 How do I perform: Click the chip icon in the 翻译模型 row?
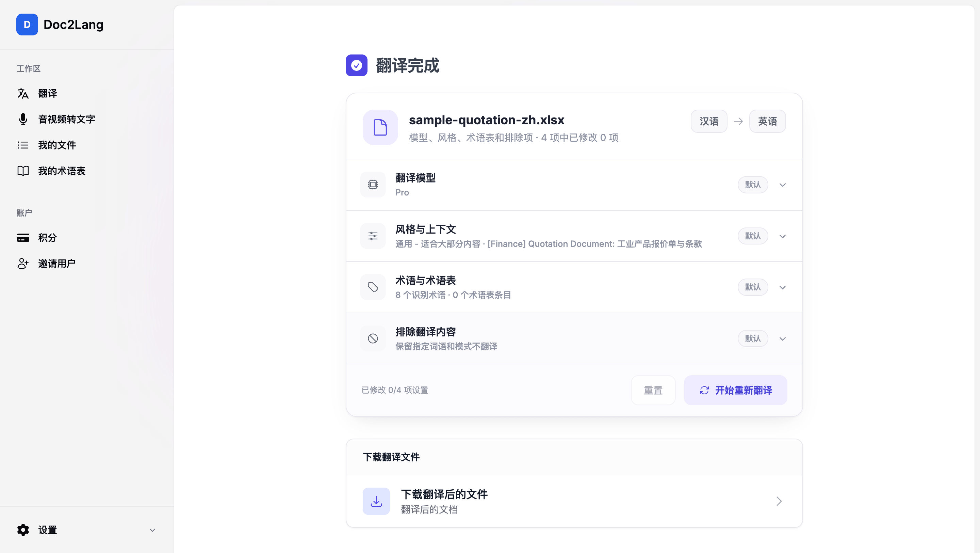pos(373,185)
